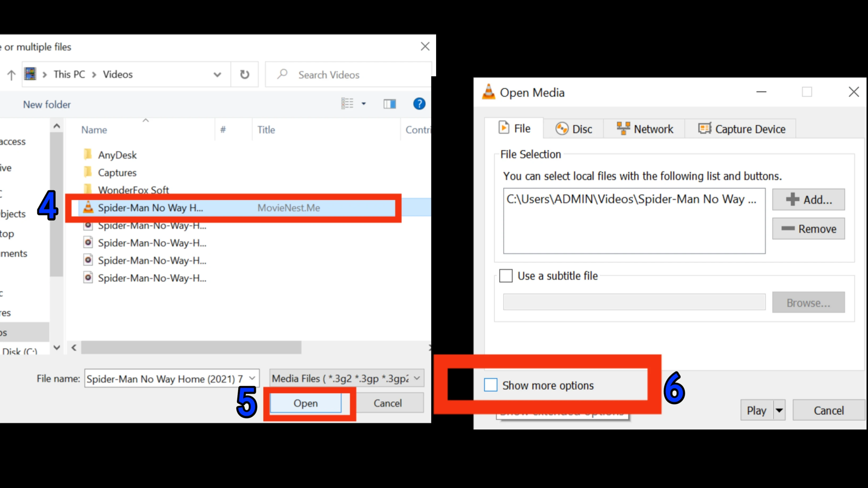
Task: Click Cancel in the file dialog
Action: point(387,403)
